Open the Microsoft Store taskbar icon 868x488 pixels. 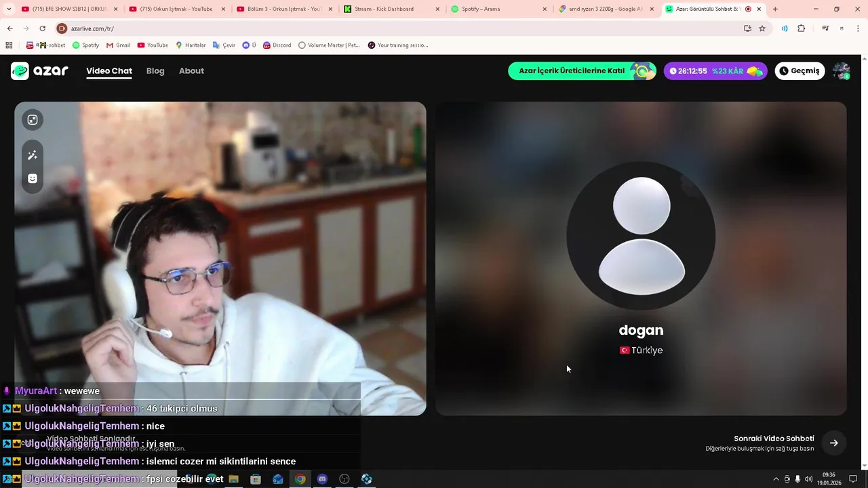pyautogui.click(x=256, y=479)
